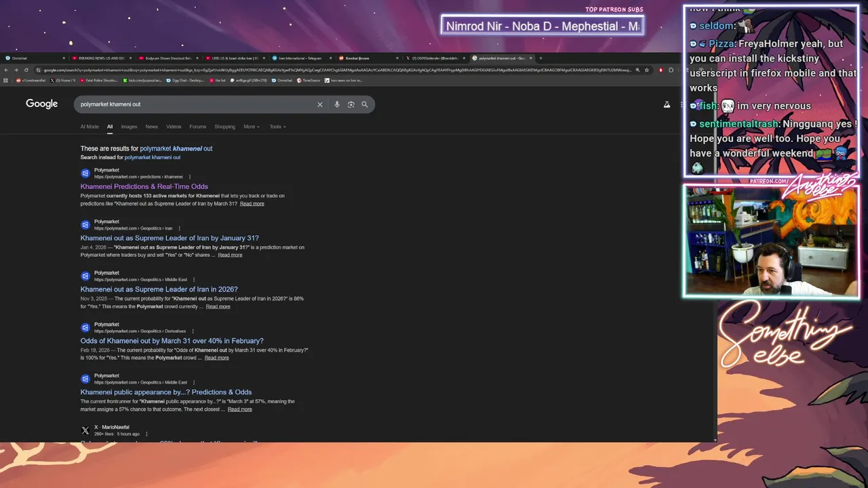
Task: Expand the More search filters dropdown
Action: [x=252, y=127]
